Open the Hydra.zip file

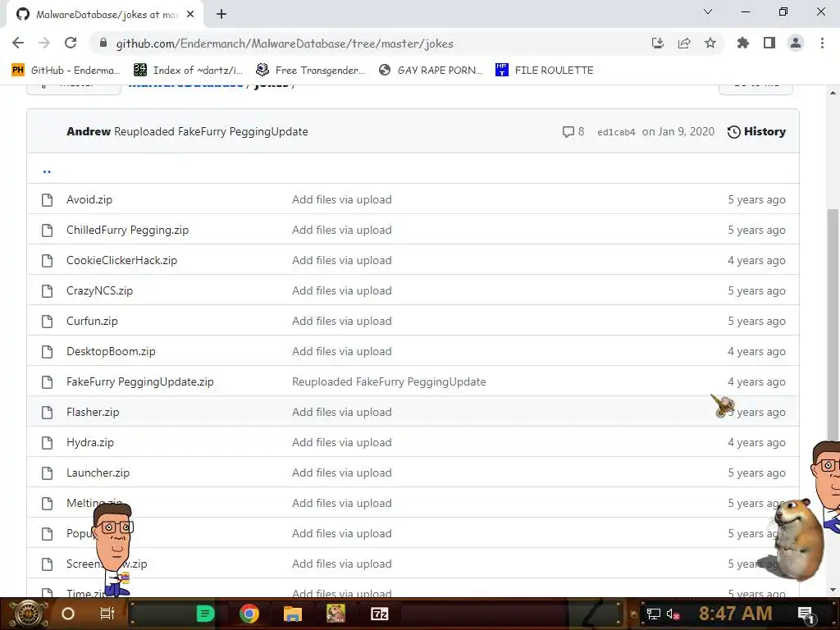[x=90, y=442]
